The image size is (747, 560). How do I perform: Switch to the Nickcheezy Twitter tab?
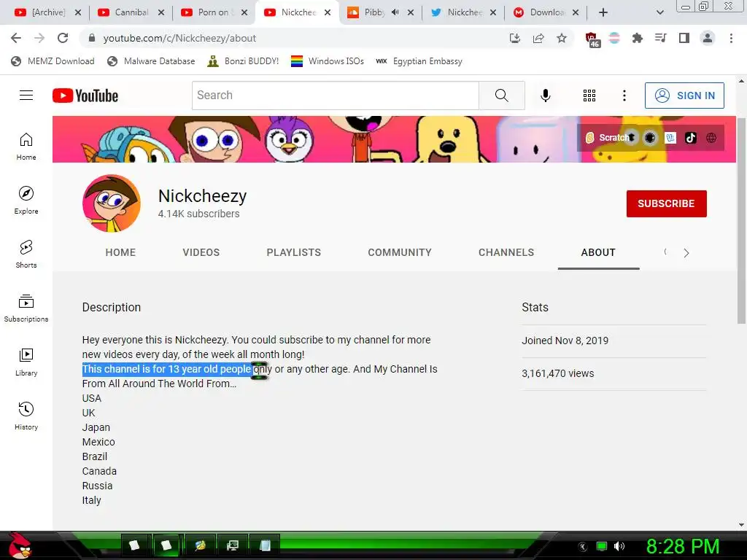[462, 12]
